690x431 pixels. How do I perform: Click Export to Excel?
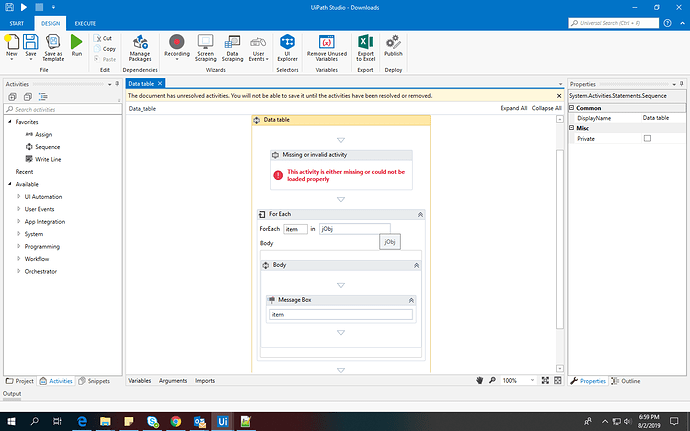[365, 48]
